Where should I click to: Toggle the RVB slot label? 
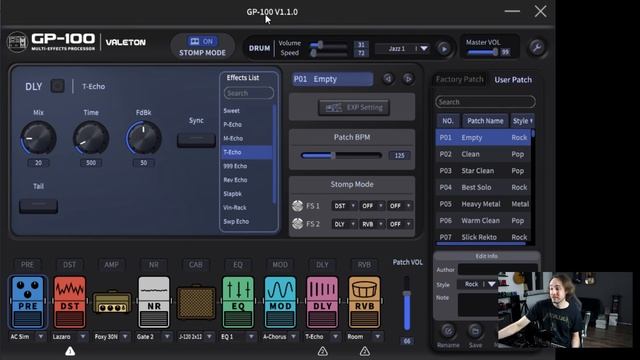[364, 264]
